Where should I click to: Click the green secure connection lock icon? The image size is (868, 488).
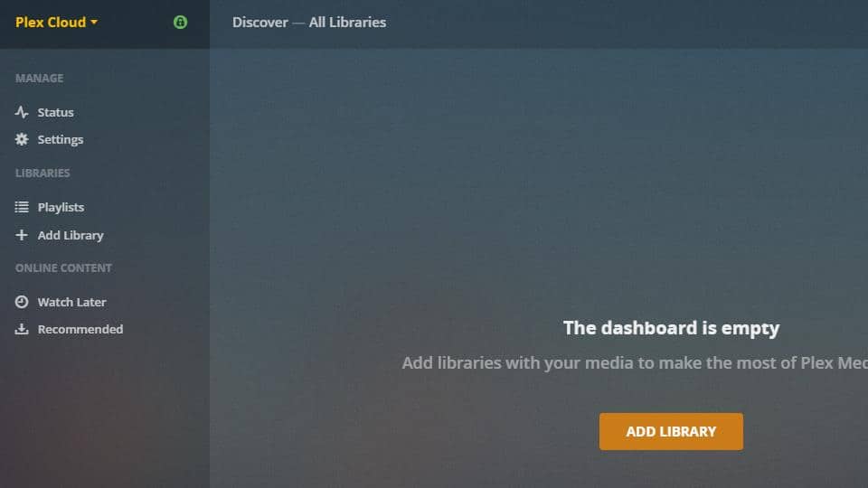pos(180,22)
